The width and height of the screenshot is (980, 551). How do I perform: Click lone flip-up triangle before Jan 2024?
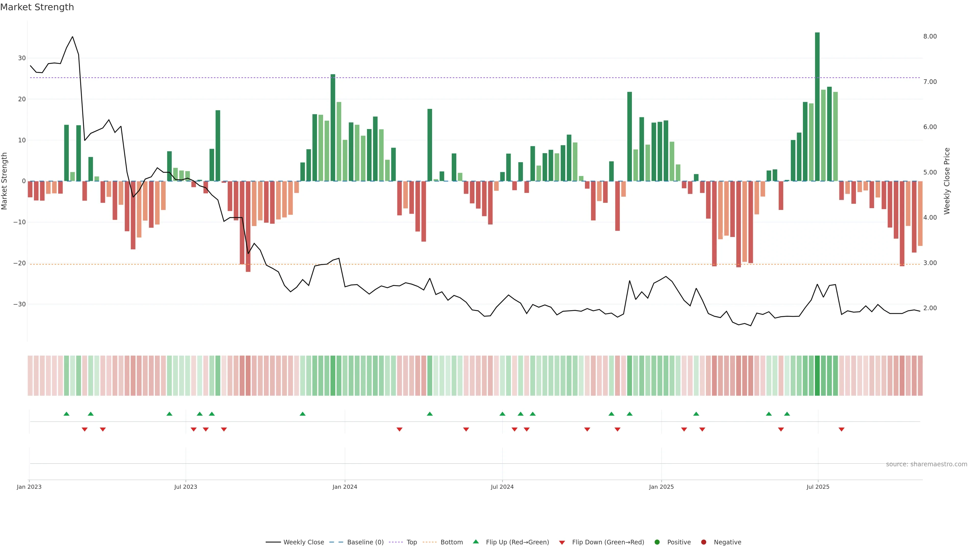[x=302, y=414]
